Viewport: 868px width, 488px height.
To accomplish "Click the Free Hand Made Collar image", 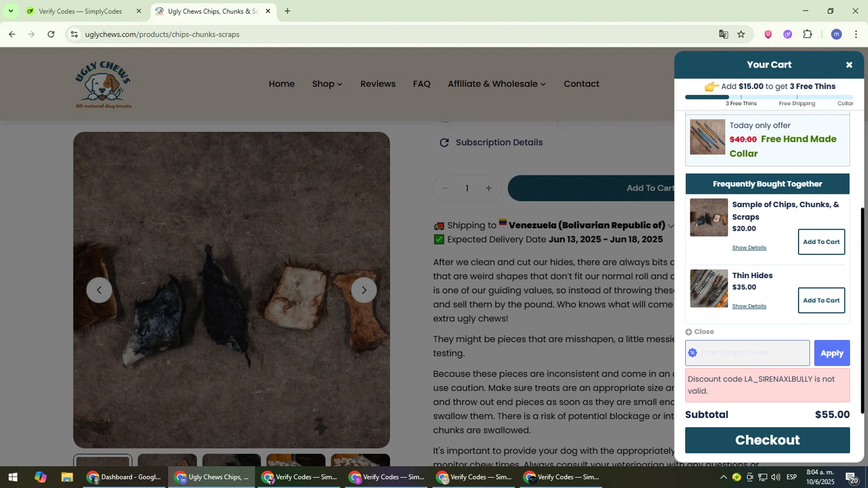I will (707, 137).
